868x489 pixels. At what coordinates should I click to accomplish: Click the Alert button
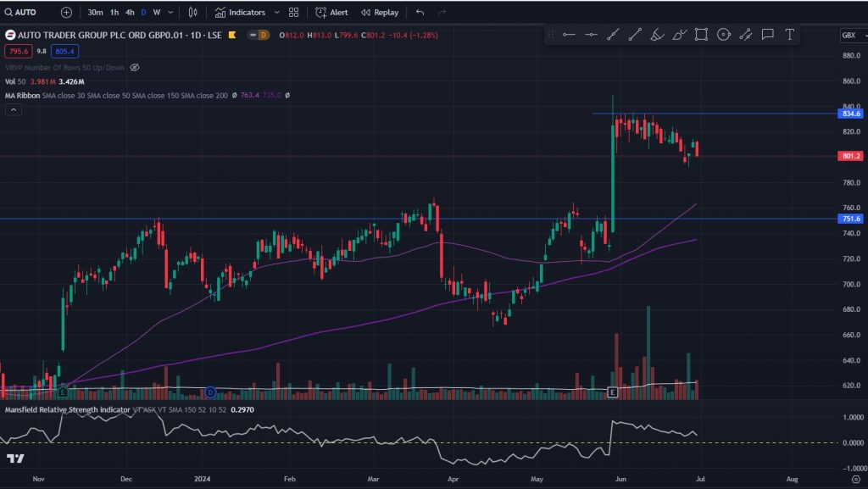(331, 13)
